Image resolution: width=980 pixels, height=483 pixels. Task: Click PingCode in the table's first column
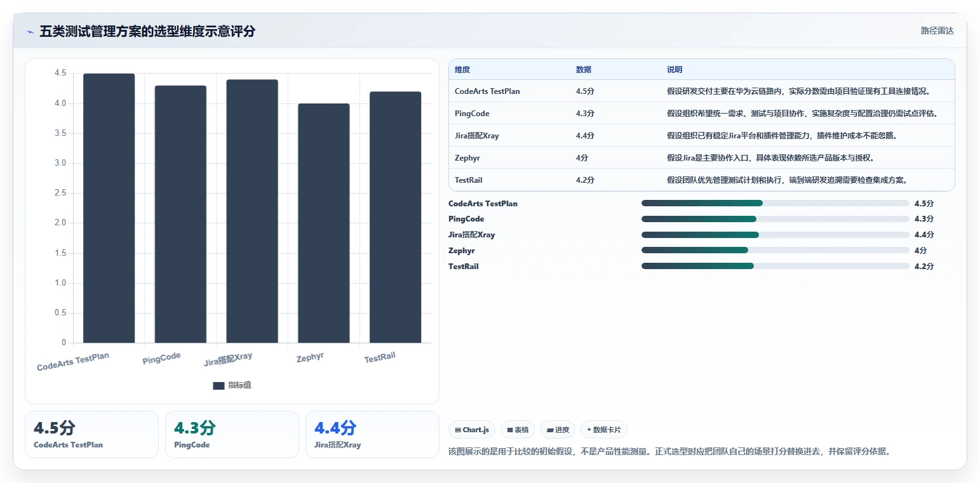click(x=472, y=114)
